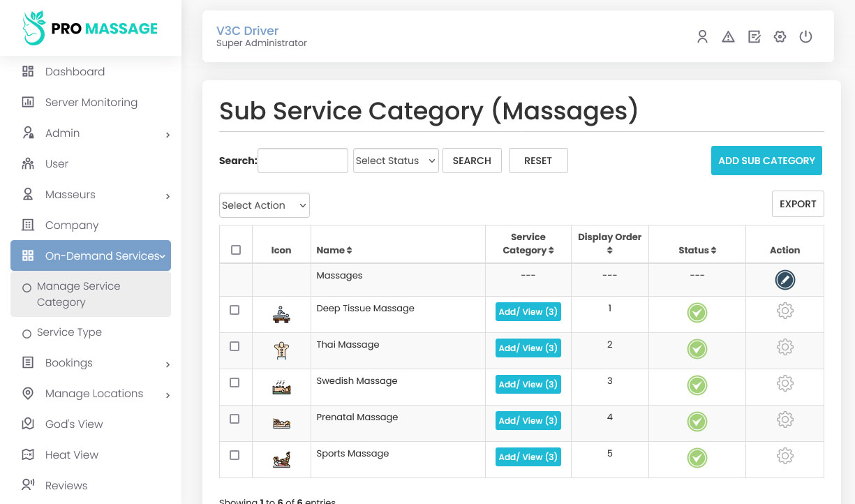This screenshot has height=504, width=855.
Task: Check the Prenatal Massage row checkbox
Action: (x=235, y=419)
